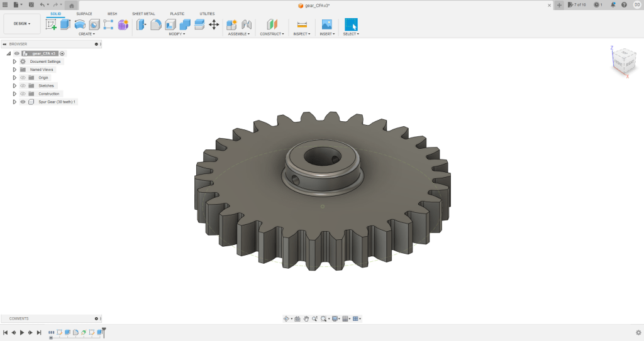Open the Notifications bell

click(x=613, y=5)
